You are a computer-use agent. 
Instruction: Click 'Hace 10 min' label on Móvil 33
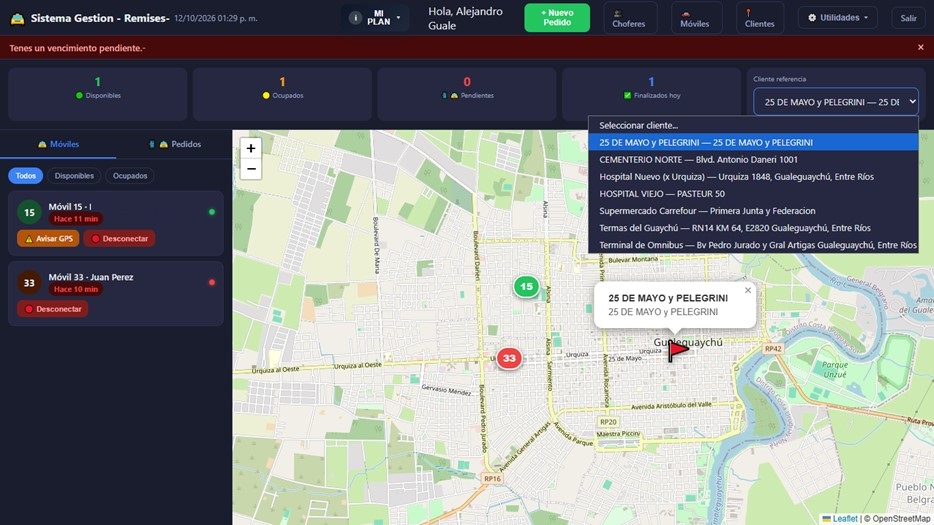(x=76, y=289)
